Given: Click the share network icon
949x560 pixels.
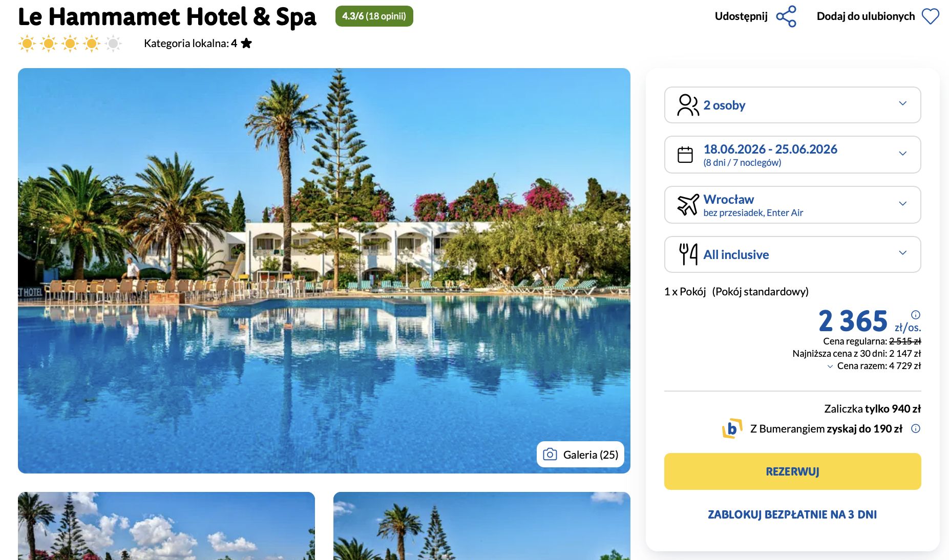Looking at the screenshot, I should point(786,16).
